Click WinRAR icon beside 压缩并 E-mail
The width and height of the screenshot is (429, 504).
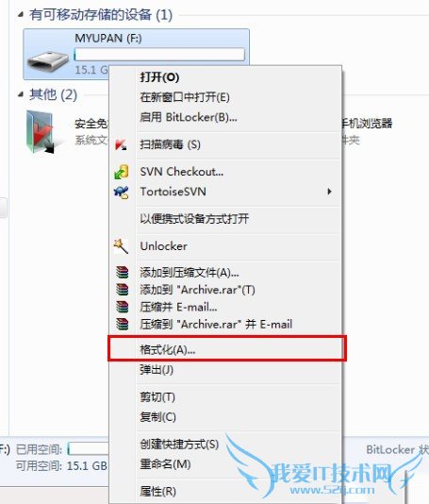(x=122, y=307)
